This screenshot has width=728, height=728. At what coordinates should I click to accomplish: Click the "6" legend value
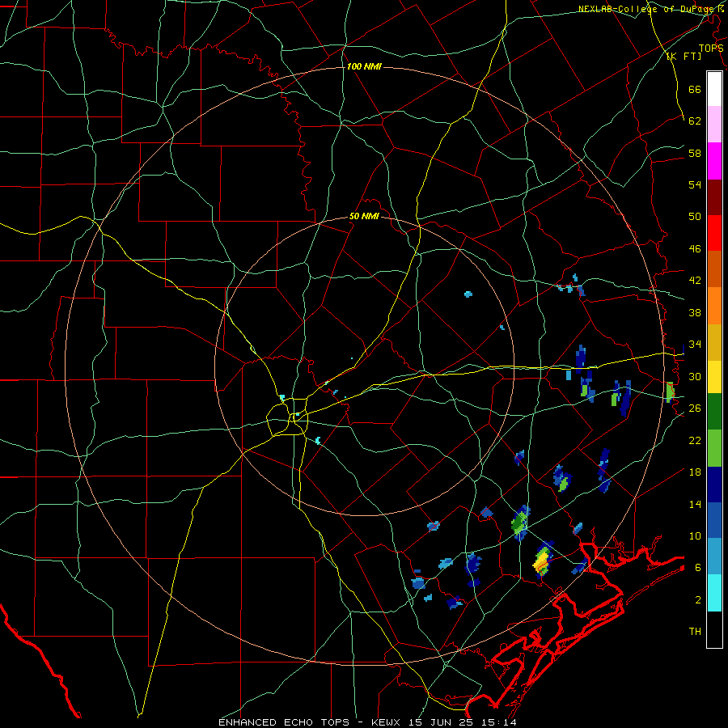point(698,567)
